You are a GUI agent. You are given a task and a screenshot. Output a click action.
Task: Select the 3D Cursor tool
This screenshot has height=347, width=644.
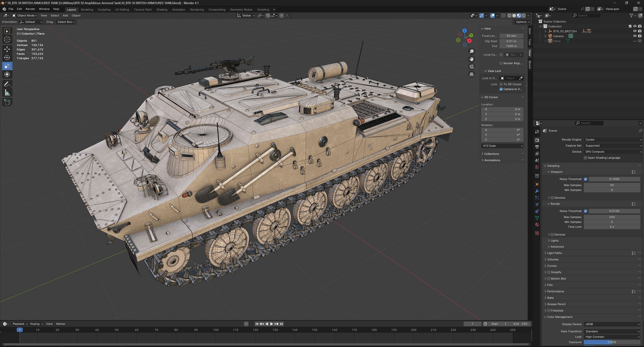click(7, 40)
